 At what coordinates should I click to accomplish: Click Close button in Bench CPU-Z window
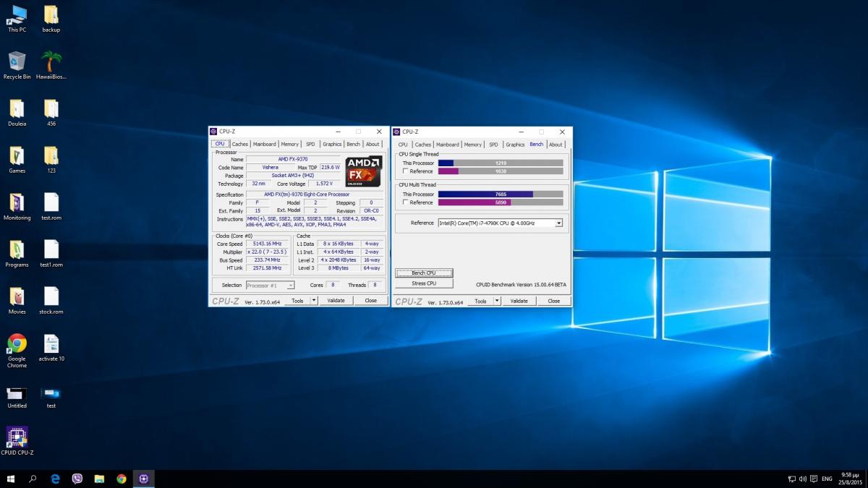[x=554, y=301]
